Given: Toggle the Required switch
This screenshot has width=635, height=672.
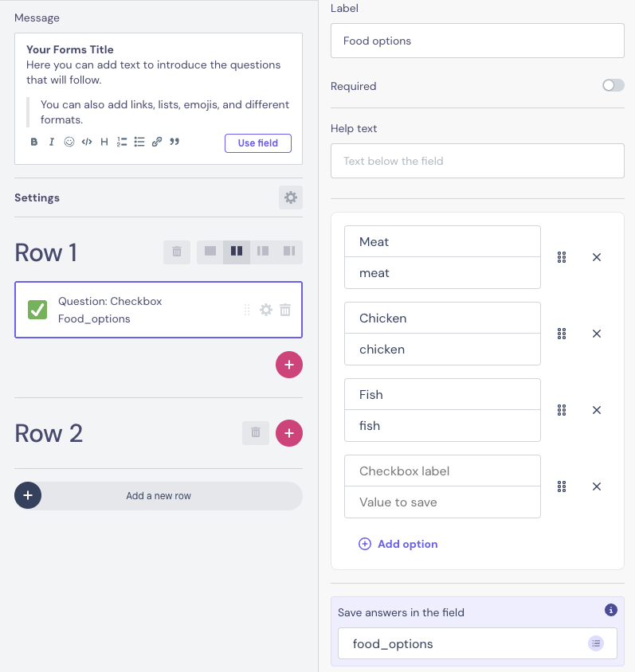Looking at the screenshot, I should (x=613, y=86).
